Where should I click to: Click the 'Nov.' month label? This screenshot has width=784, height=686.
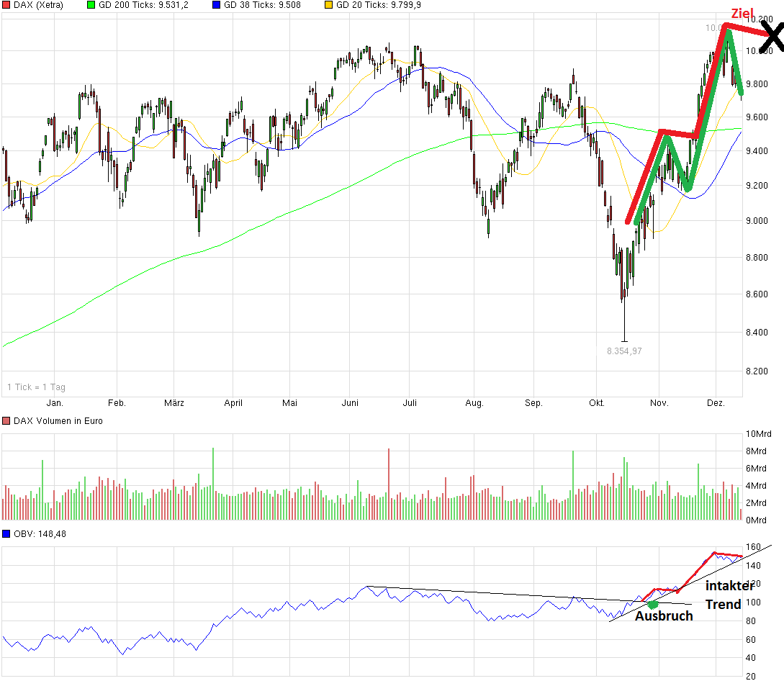point(659,403)
